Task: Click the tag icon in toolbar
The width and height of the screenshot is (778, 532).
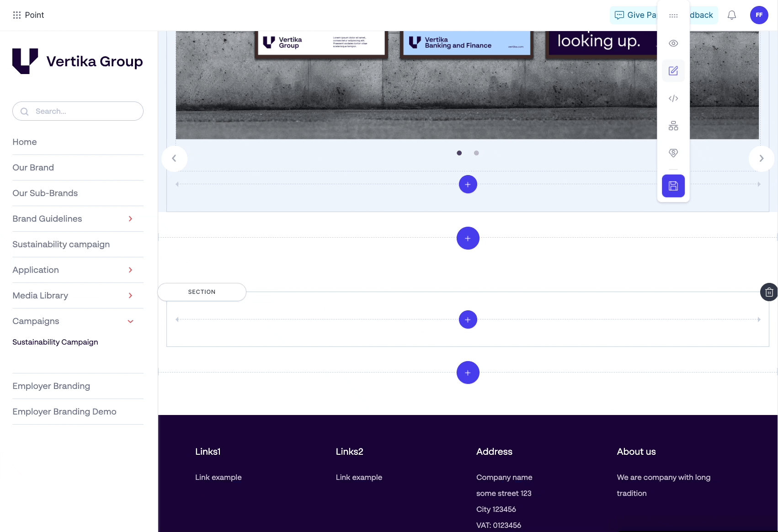Action: coord(673,153)
